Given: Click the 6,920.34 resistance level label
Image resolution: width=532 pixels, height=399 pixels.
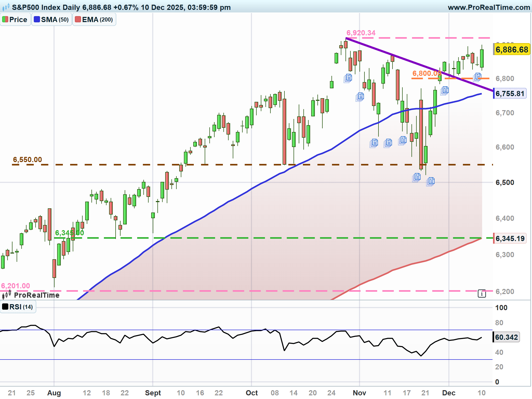Looking at the screenshot, I should pyautogui.click(x=361, y=33).
